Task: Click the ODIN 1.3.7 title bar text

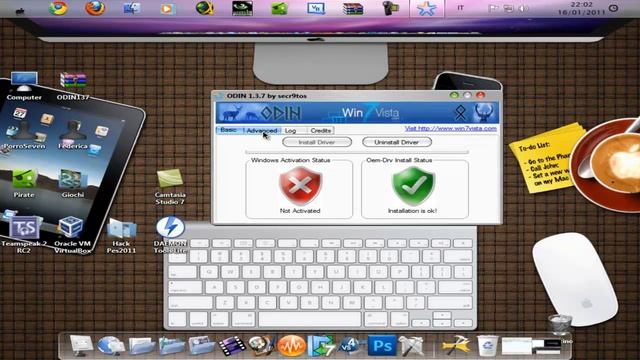Action: 267,96
